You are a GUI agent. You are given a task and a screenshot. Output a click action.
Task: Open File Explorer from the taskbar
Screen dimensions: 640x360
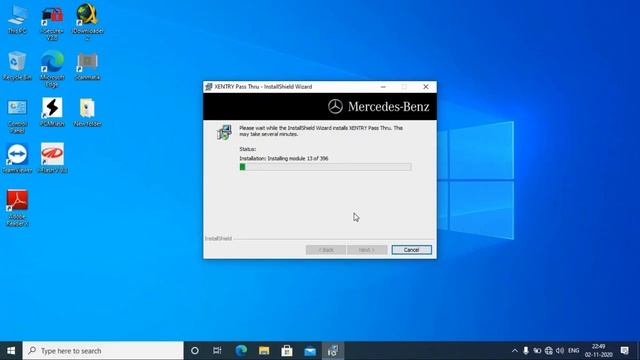coord(264,351)
